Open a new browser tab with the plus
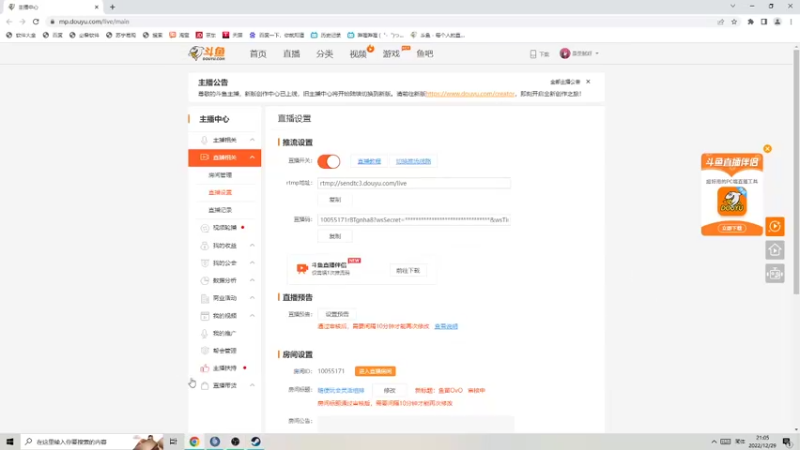Image resolution: width=800 pixels, height=450 pixels. (x=112, y=7)
